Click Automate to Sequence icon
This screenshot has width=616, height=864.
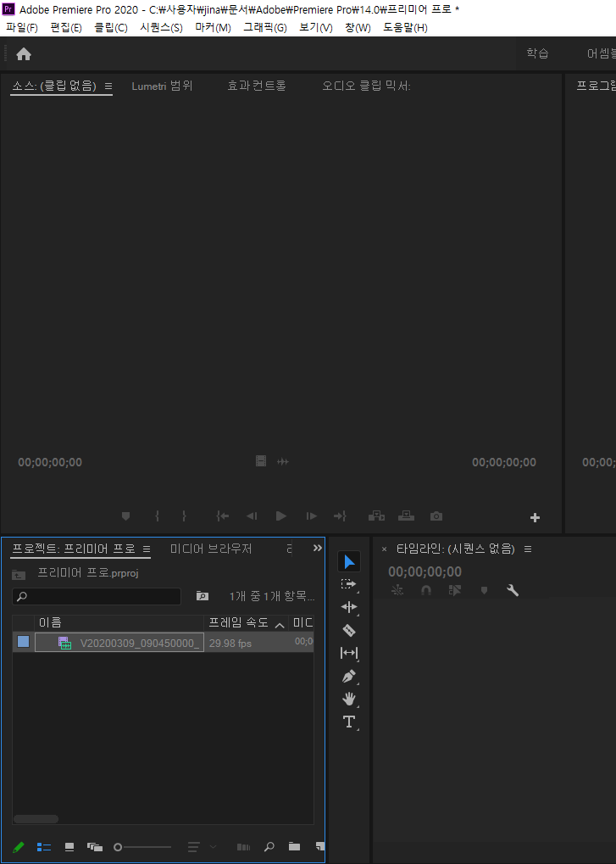(x=243, y=847)
